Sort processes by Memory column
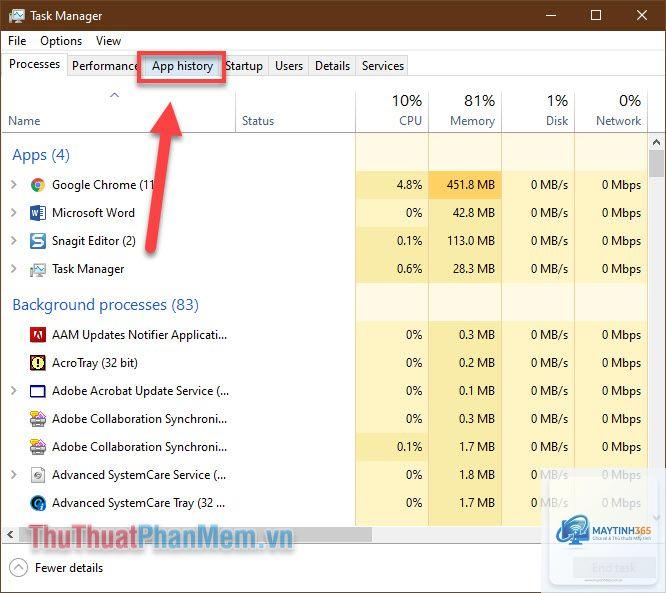666x593 pixels. [x=465, y=112]
